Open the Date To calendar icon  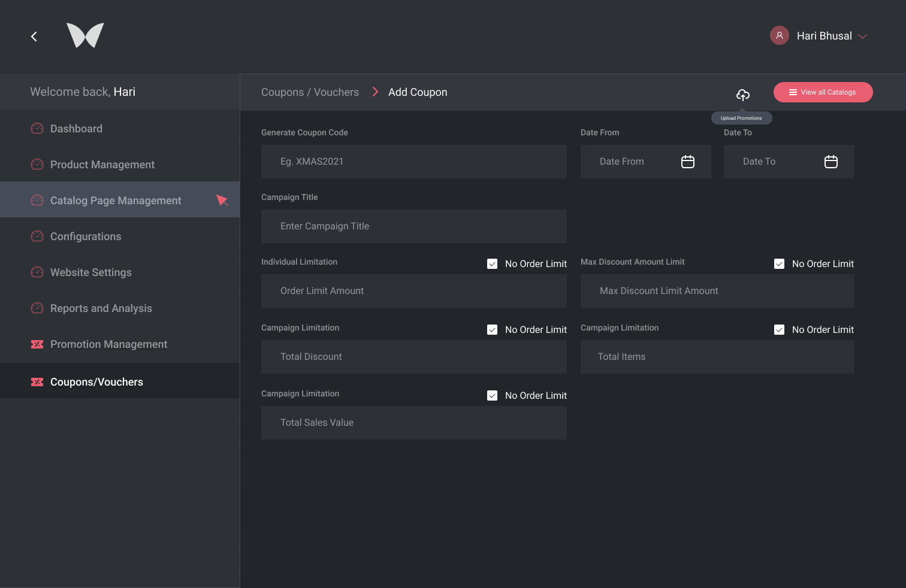point(830,162)
